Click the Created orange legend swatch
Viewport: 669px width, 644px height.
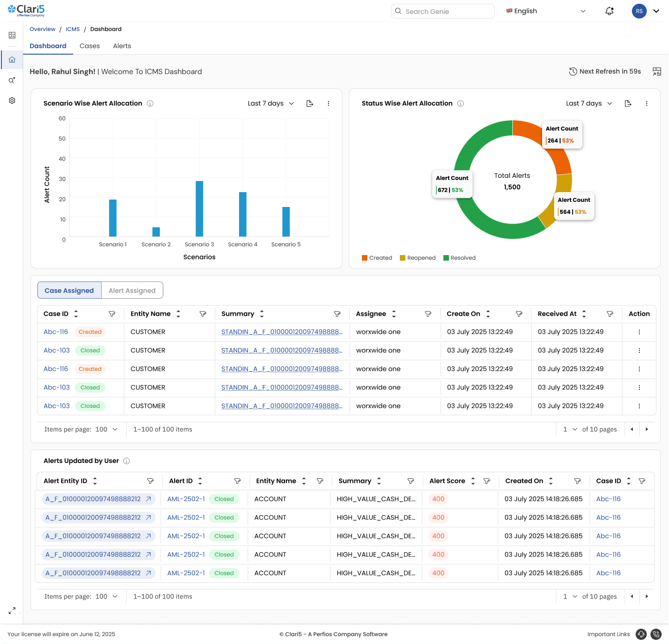click(x=365, y=258)
